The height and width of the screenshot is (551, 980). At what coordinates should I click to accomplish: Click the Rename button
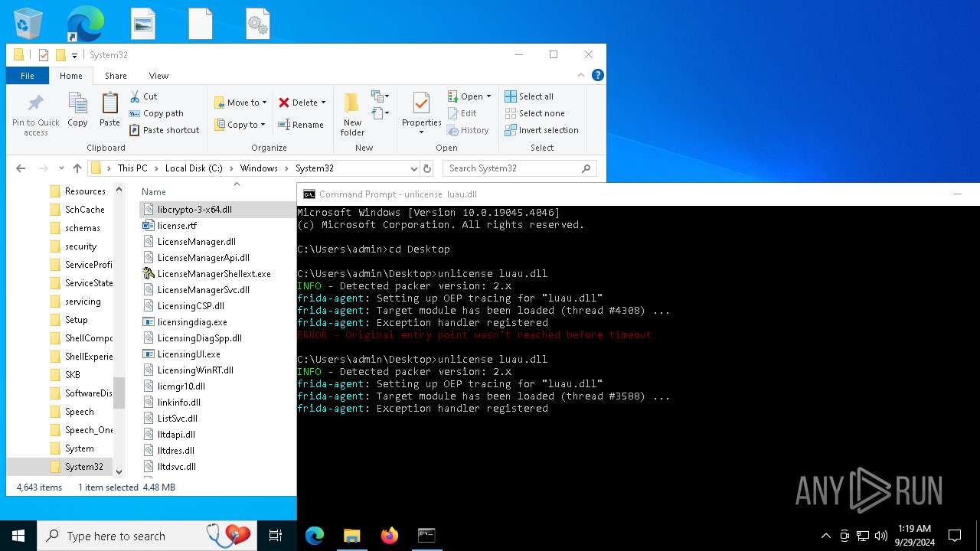click(300, 125)
